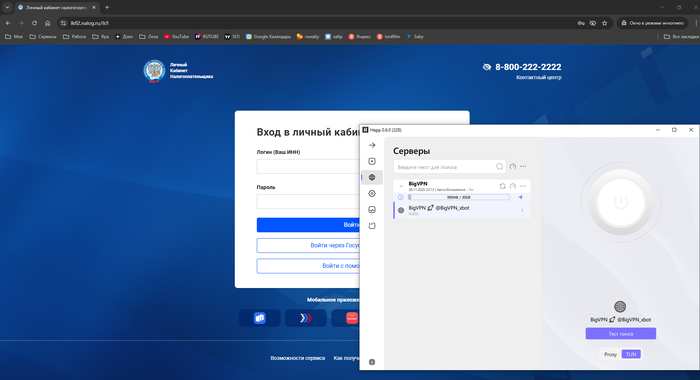Close the Личный кабинет browser tab
Image resolution: width=700 pixels, height=380 pixels.
(x=94, y=8)
